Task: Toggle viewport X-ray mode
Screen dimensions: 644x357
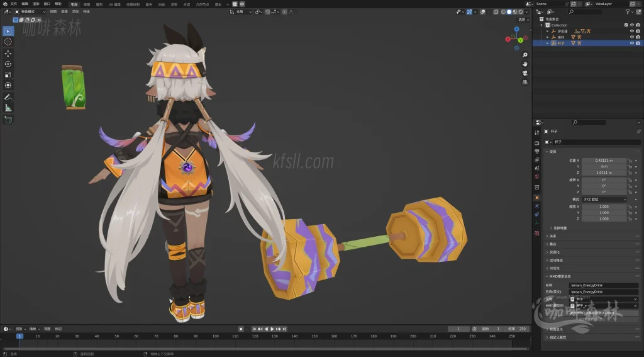Action: tap(496, 12)
